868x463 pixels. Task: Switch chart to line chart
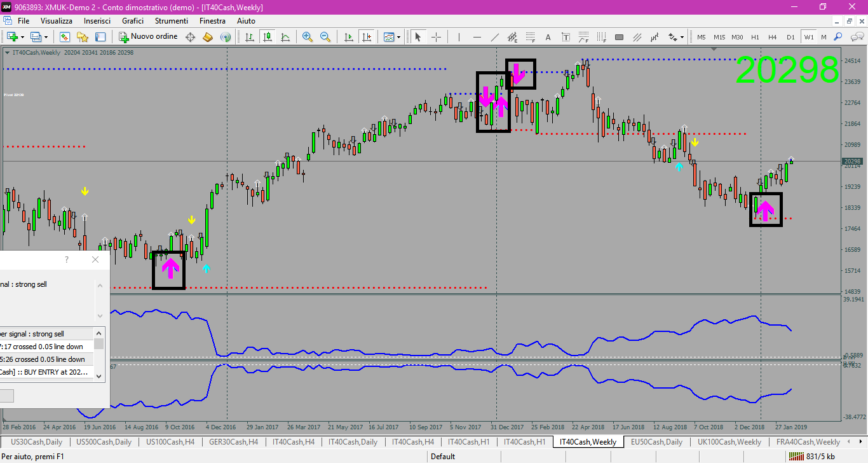285,37
